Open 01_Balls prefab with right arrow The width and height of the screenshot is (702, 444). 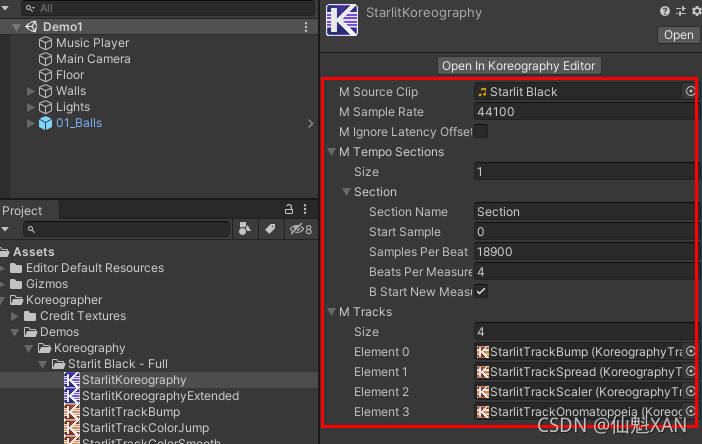[x=311, y=123]
